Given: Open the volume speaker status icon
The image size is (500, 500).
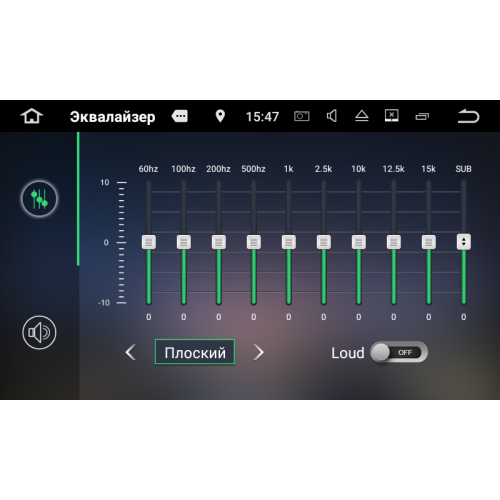Looking at the screenshot, I should tap(332, 116).
